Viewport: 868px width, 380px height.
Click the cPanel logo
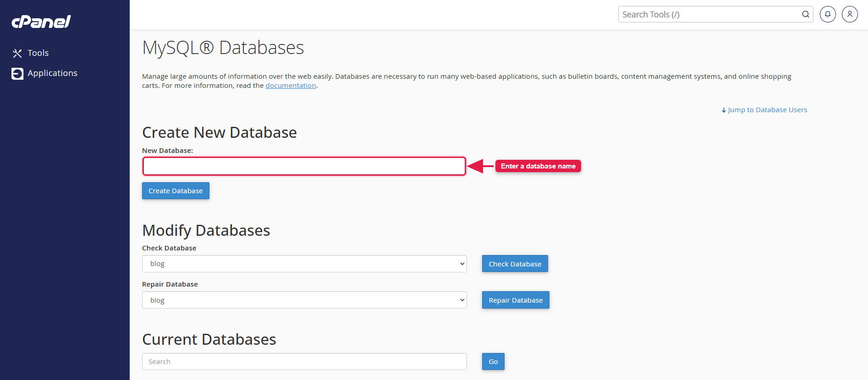point(41,22)
